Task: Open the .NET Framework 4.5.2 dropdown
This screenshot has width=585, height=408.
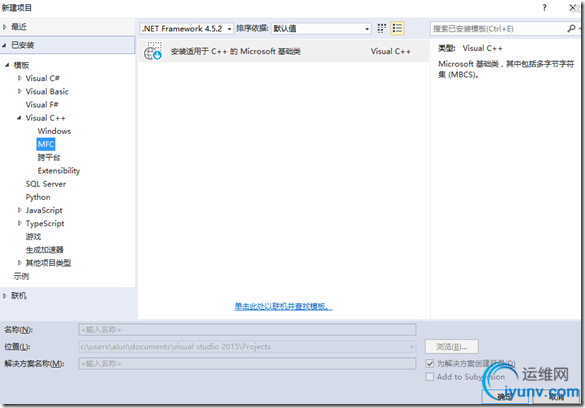Action: (x=187, y=29)
